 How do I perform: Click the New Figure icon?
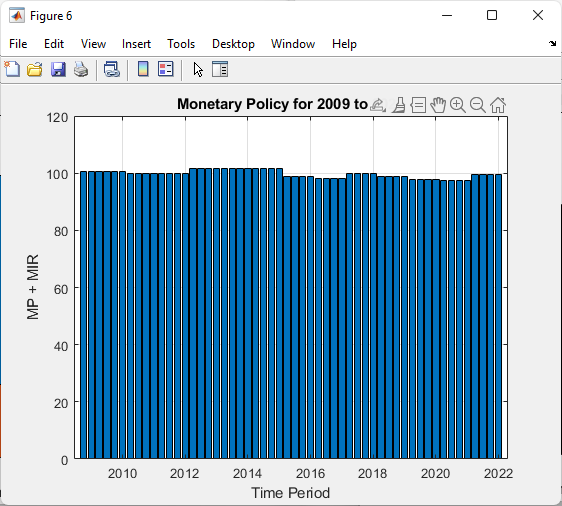12,69
